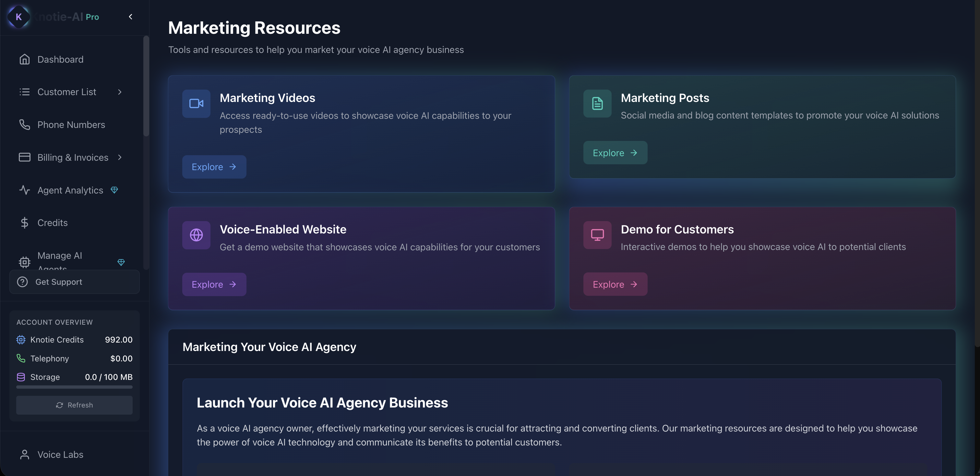Open Voice Labs from sidebar
This screenshot has width=980, height=476.
pyautogui.click(x=60, y=454)
